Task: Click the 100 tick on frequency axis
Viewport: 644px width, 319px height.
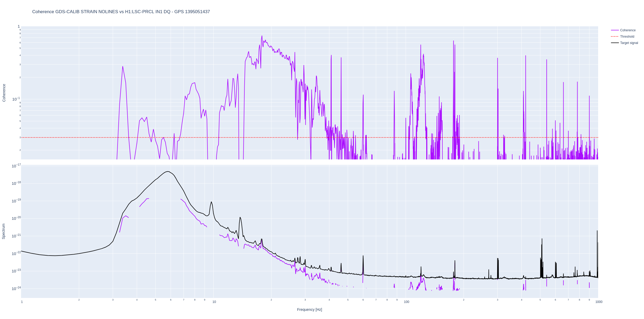Action: (x=406, y=302)
